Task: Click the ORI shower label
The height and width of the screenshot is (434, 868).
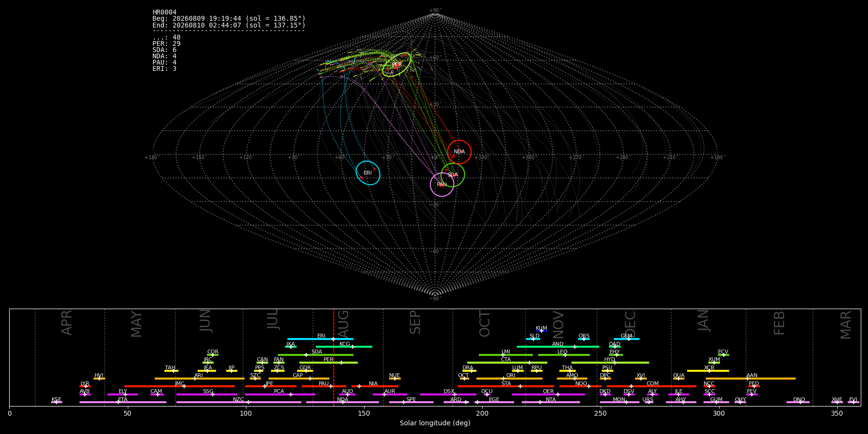Action: pyautogui.click(x=511, y=375)
